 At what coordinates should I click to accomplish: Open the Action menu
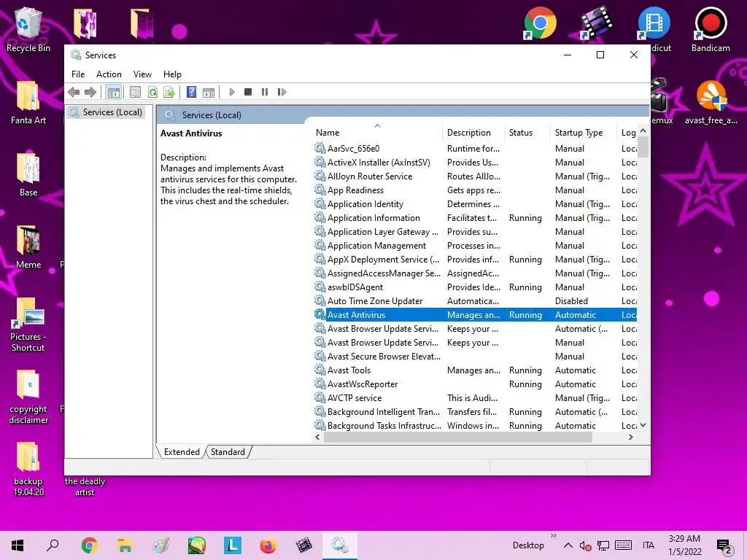coord(109,74)
